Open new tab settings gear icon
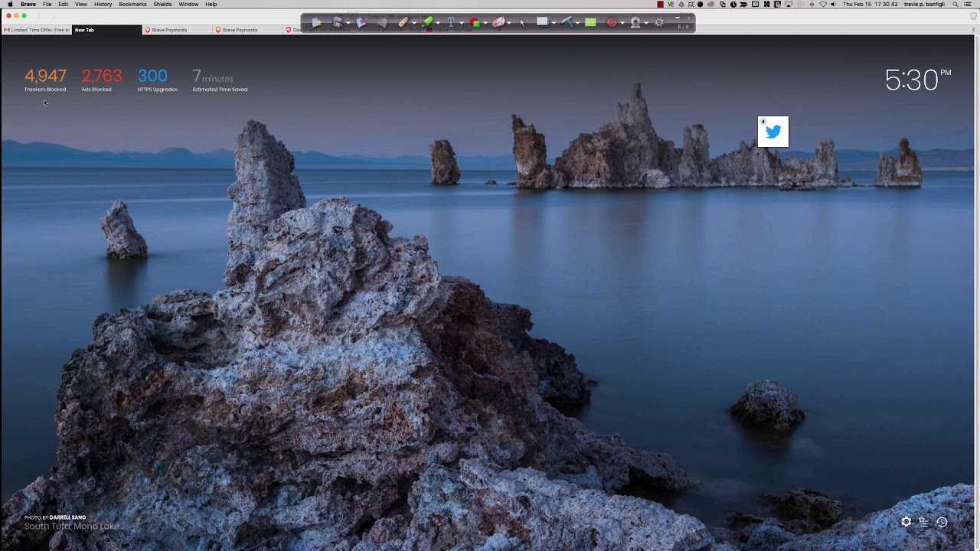Image resolution: width=980 pixels, height=551 pixels. 906,522
